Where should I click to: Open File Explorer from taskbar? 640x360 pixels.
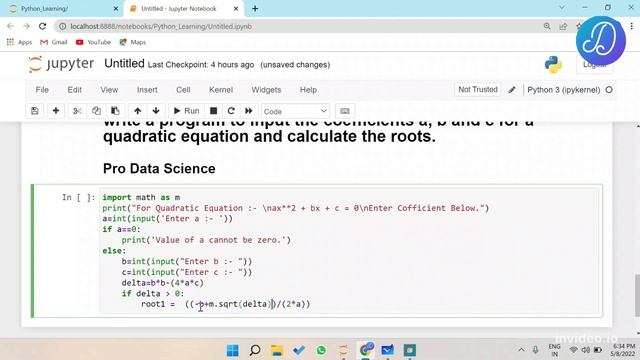point(277,350)
